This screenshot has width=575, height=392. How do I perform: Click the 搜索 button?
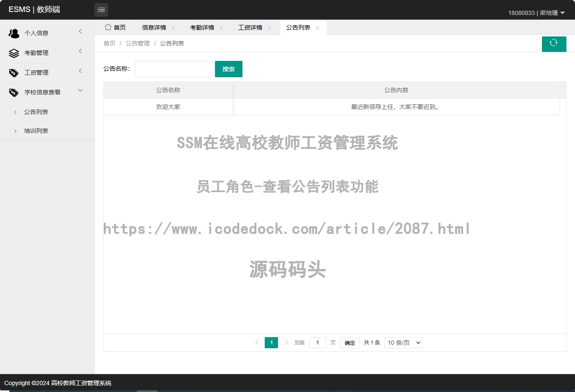coord(229,69)
